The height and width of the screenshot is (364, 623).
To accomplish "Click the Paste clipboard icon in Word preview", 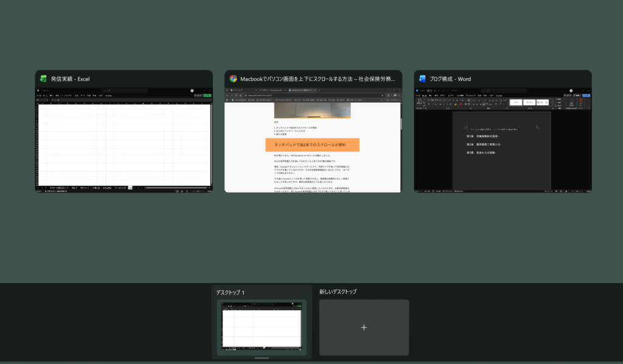I will tap(419, 102).
